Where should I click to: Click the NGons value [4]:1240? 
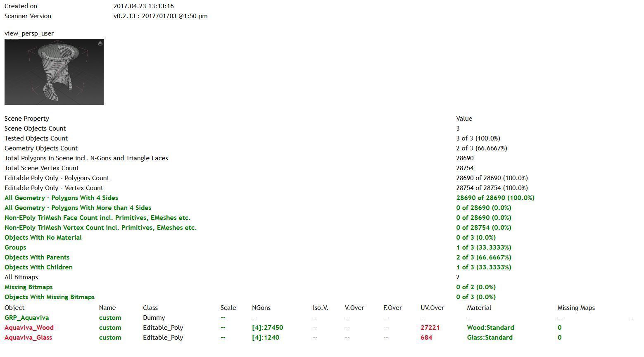(266, 338)
